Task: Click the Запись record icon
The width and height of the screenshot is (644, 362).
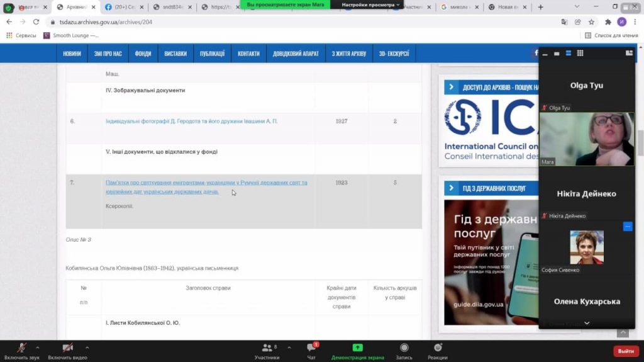Action: pyautogui.click(x=404, y=348)
